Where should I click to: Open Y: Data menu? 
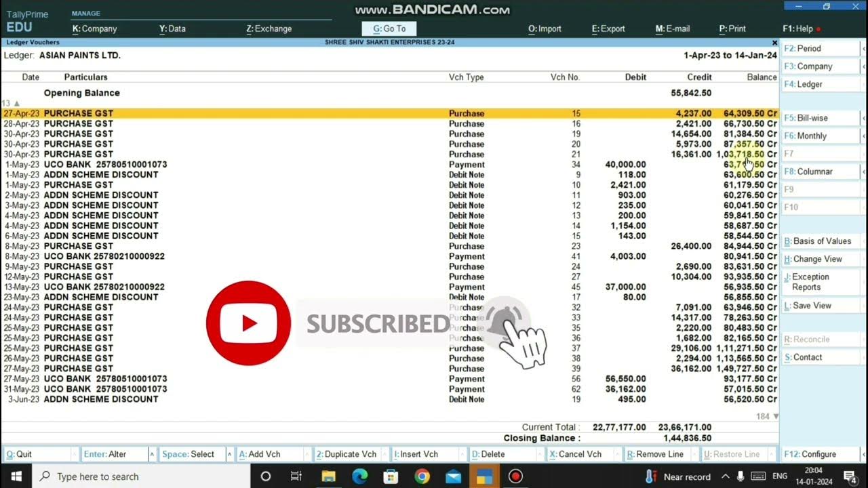[x=172, y=28]
